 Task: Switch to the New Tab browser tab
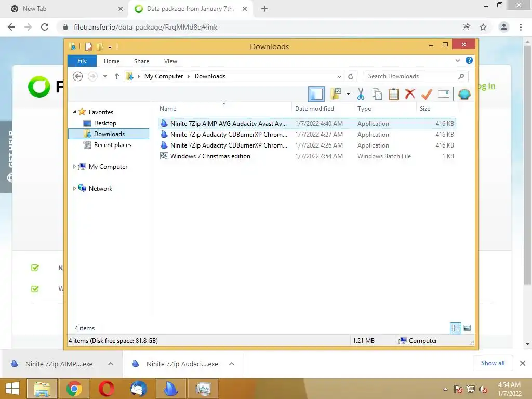[64, 9]
